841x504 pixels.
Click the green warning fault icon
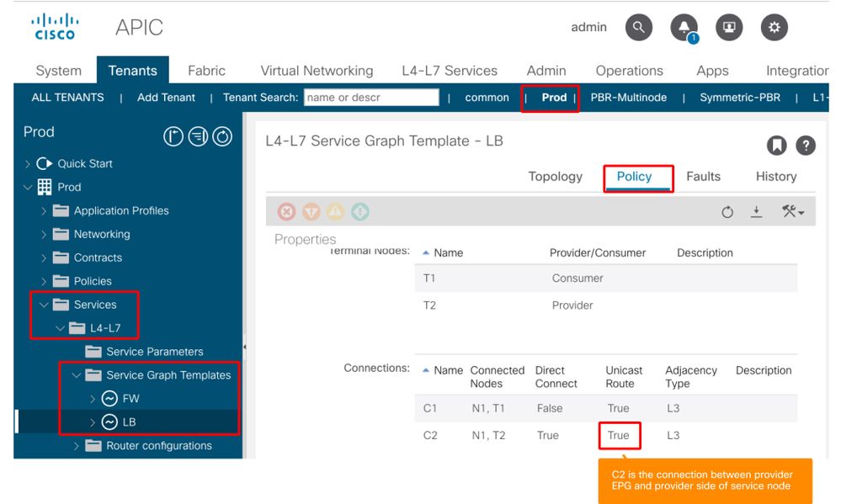pyautogui.click(x=360, y=212)
